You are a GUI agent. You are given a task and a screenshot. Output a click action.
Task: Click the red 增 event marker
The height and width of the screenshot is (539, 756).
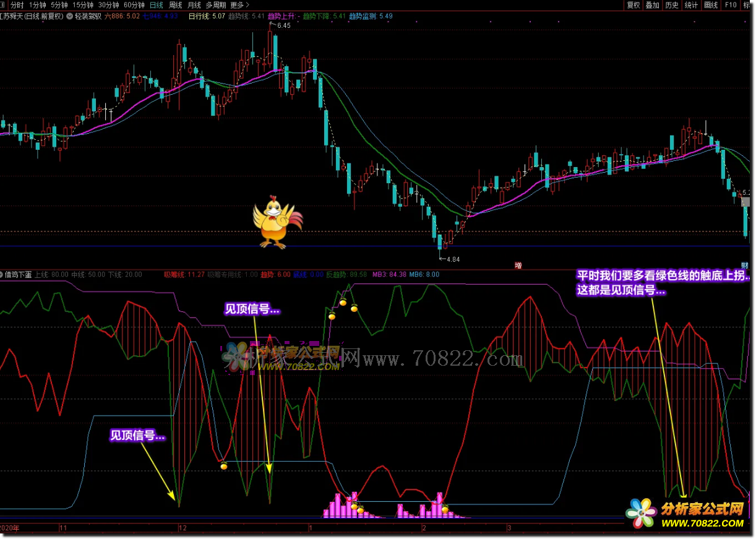click(x=518, y=265)
